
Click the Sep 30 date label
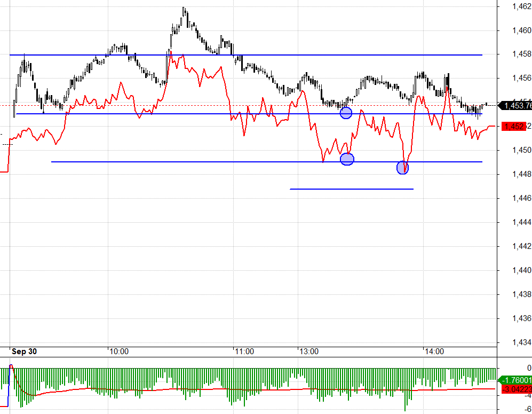tap(24, 351)
